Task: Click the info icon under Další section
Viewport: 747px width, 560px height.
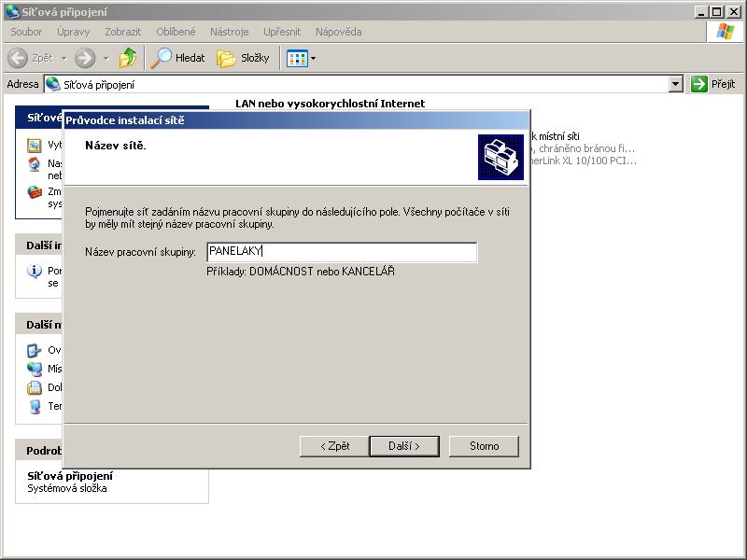Action: point(35,272)
